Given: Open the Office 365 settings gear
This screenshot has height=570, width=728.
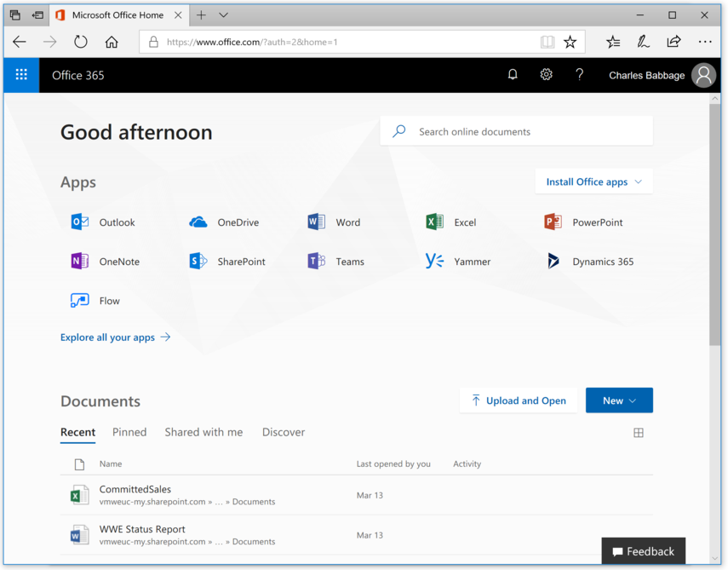Looking at the screenshot, I should (x=546, y=75).
